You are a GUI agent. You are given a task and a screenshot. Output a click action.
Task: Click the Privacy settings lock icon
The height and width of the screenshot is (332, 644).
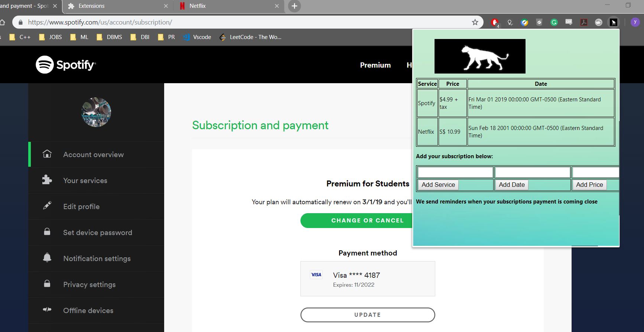point(47,284)
